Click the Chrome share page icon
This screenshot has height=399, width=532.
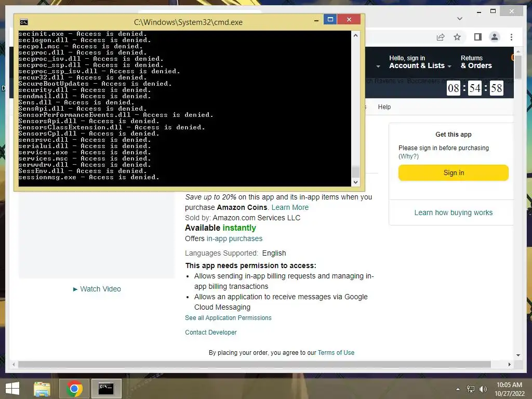tap(441, 37)
